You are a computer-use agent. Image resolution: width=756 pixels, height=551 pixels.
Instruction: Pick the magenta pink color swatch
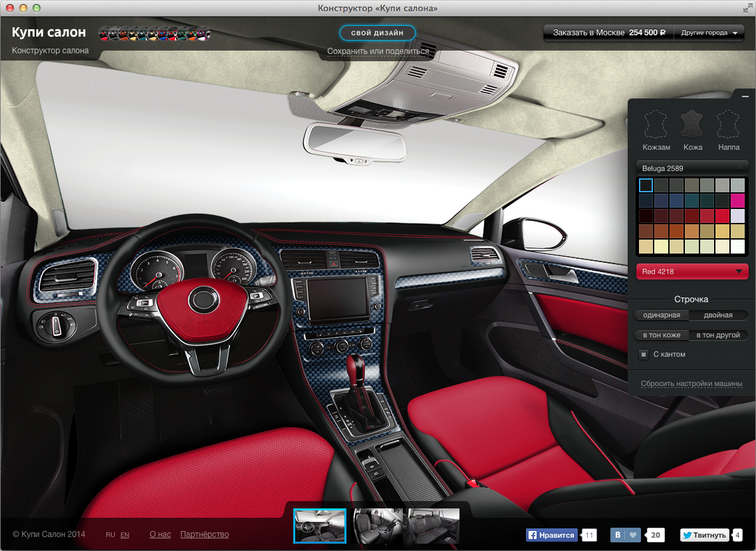pos(737,200)
